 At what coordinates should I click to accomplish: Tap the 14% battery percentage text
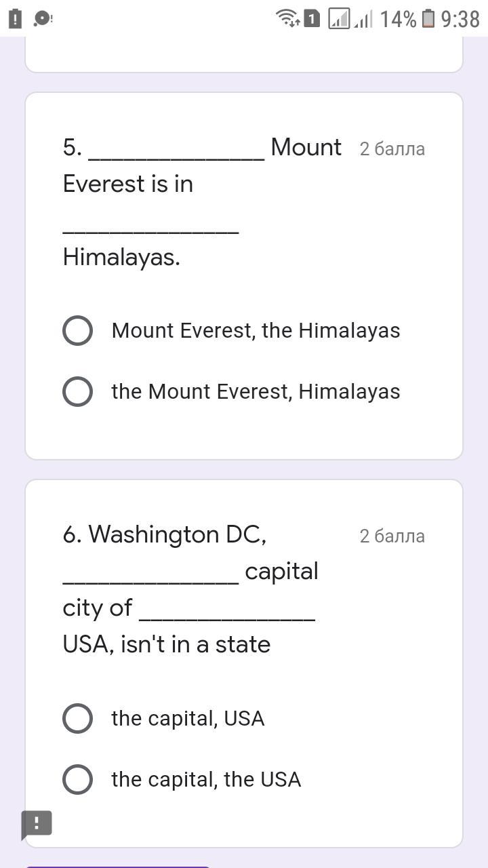(x=398, y=19)
